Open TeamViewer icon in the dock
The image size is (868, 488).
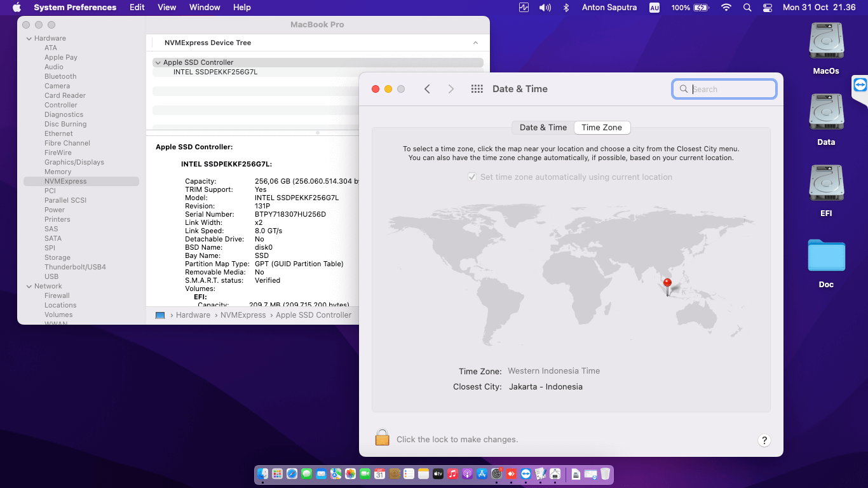click(526, 473)
